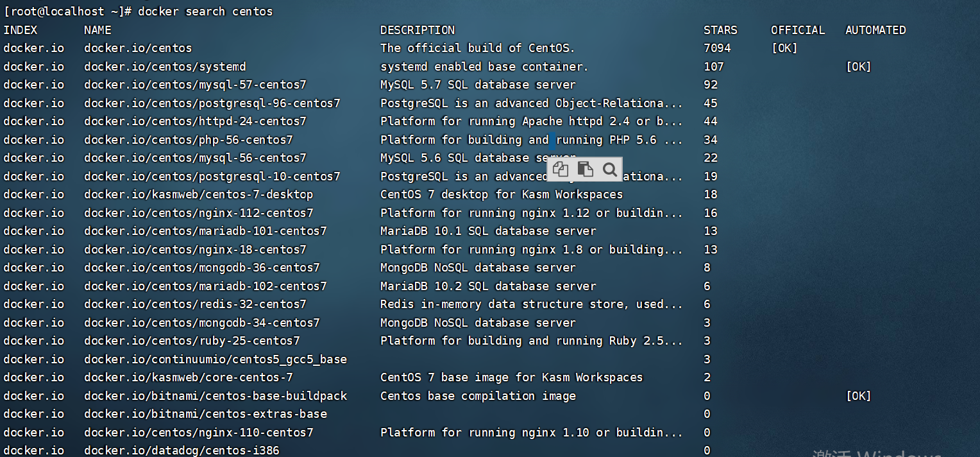
Task: Select the name 'docker.io/centos' in first row
Action: point(138,48)
